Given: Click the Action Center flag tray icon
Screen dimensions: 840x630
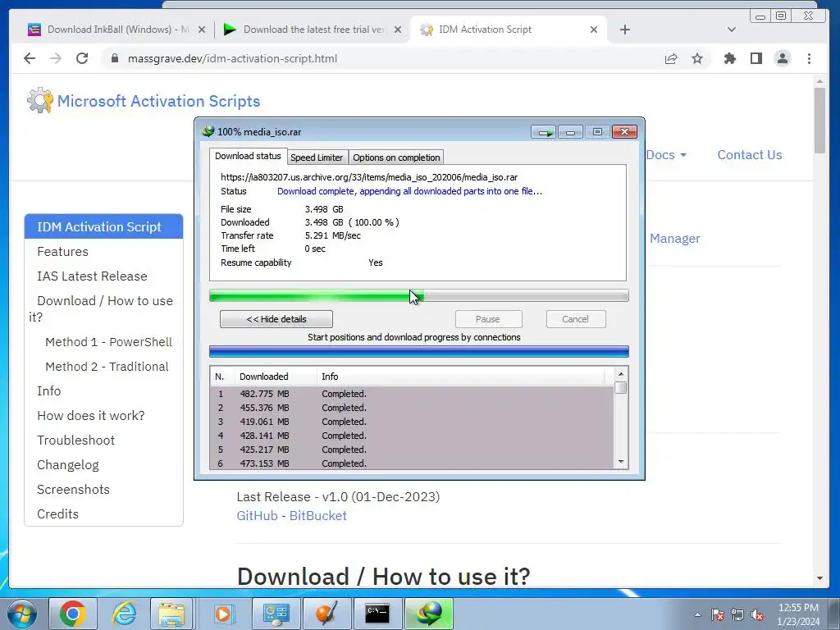Looking at the screenshot, I should pos(718,614).
